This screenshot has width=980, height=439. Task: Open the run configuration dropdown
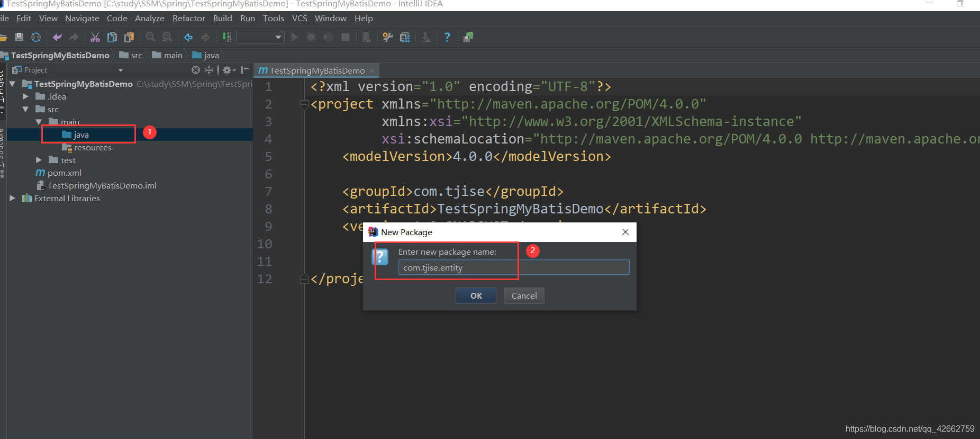point(260,37)
